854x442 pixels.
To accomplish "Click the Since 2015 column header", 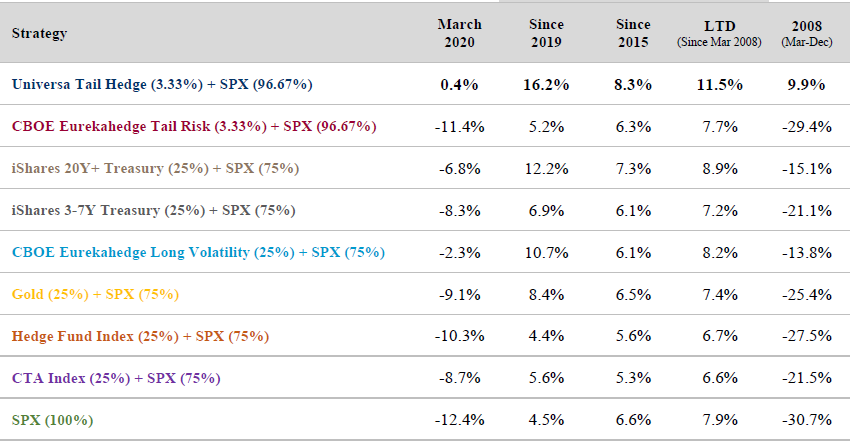I will (631, 33).
